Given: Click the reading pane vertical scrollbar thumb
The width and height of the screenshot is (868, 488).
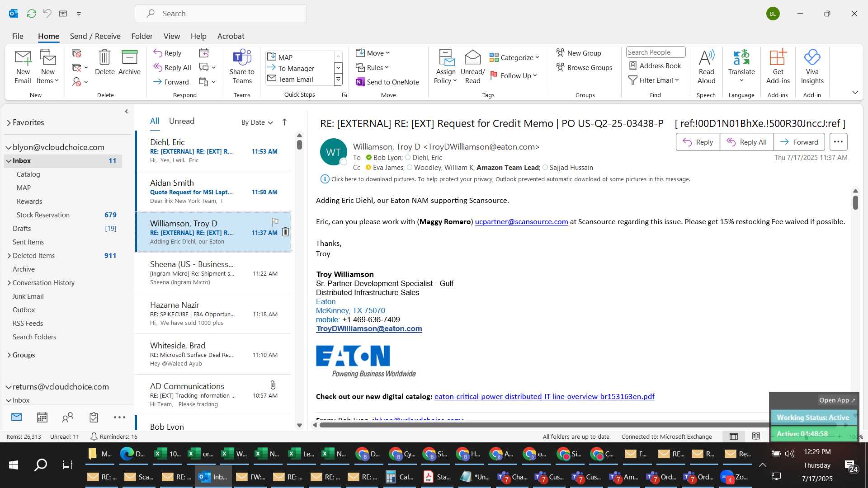Looking at the screenshot, I should click(x=855, y=202).
